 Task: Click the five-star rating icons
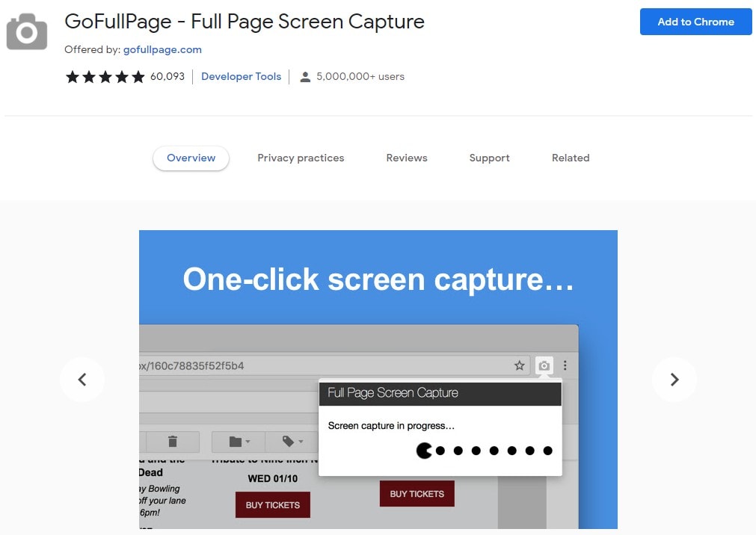(105, 77)
